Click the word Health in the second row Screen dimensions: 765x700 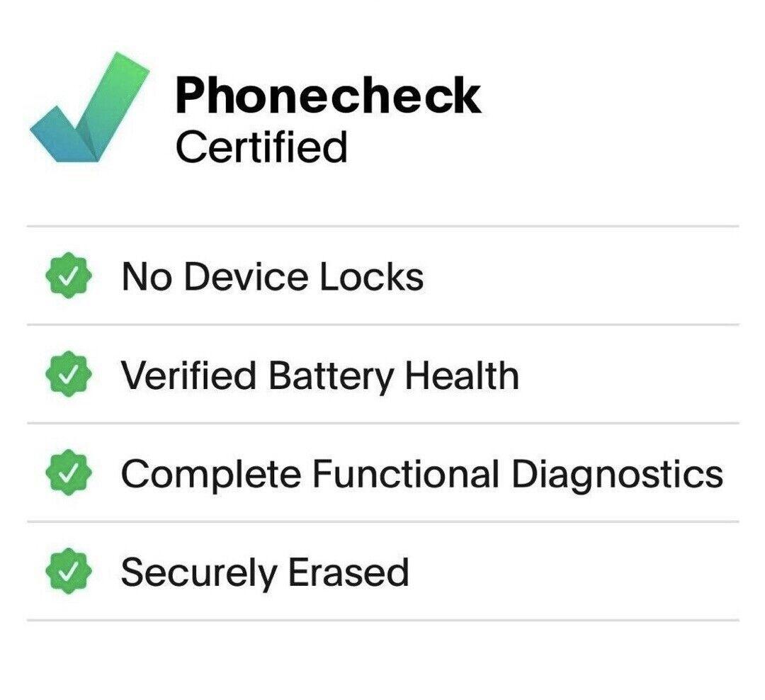coord(461,376)
